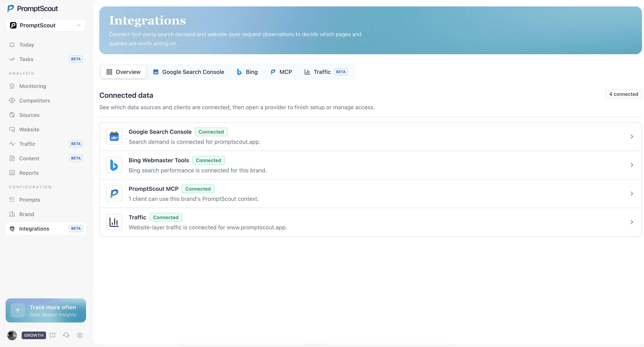
Task: Click the Overview grid icon
Action: [109, 72]
